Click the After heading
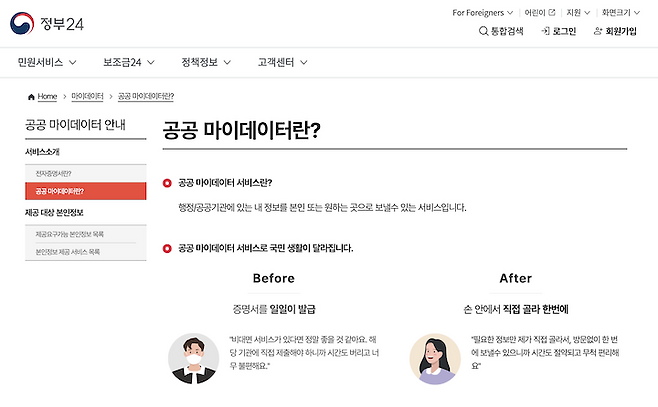The height and width of the screenshot is (407, 658). (516, 278)
